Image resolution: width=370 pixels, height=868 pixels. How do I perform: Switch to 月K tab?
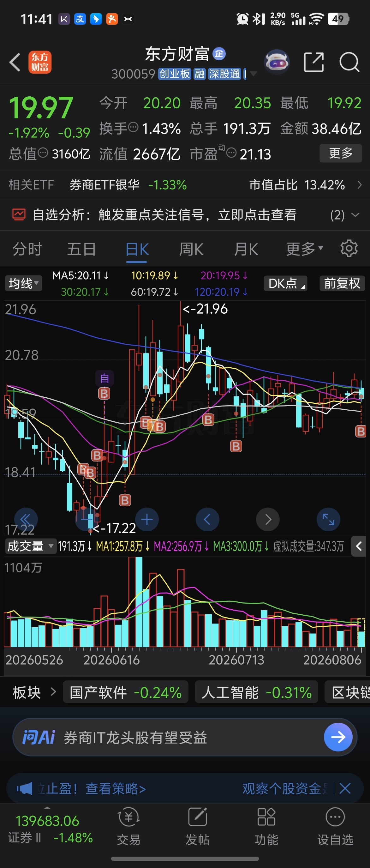(246, 249)
